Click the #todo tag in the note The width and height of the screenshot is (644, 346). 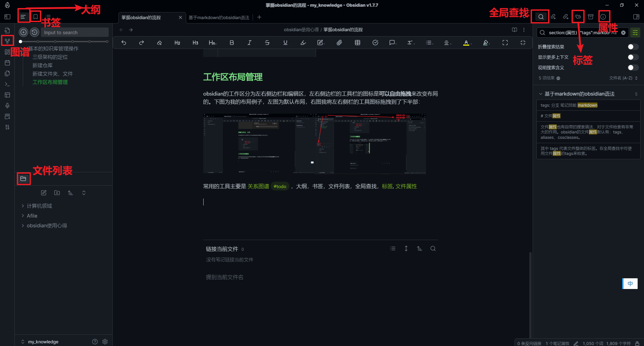(x=280, y=186)
